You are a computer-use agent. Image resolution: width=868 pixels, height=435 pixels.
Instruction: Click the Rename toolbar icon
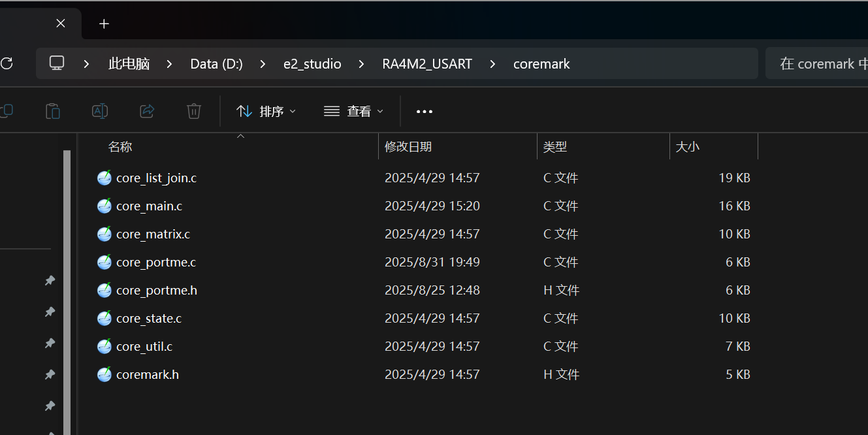(x=100, y=111)
